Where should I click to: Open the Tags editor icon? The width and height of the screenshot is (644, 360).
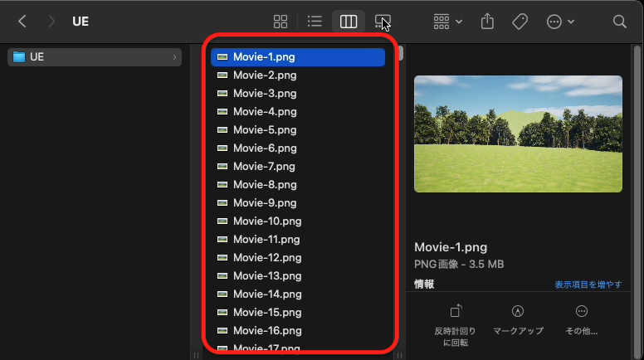pos(520,22)
